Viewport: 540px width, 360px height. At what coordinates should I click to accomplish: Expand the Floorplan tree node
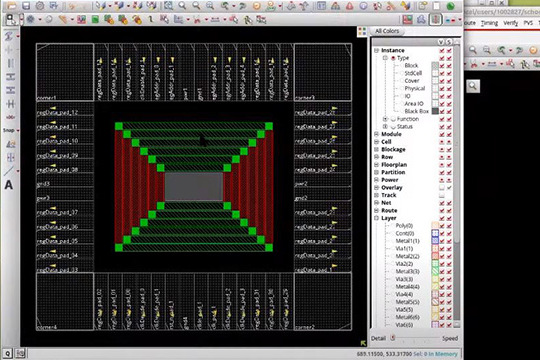(377, 165)
